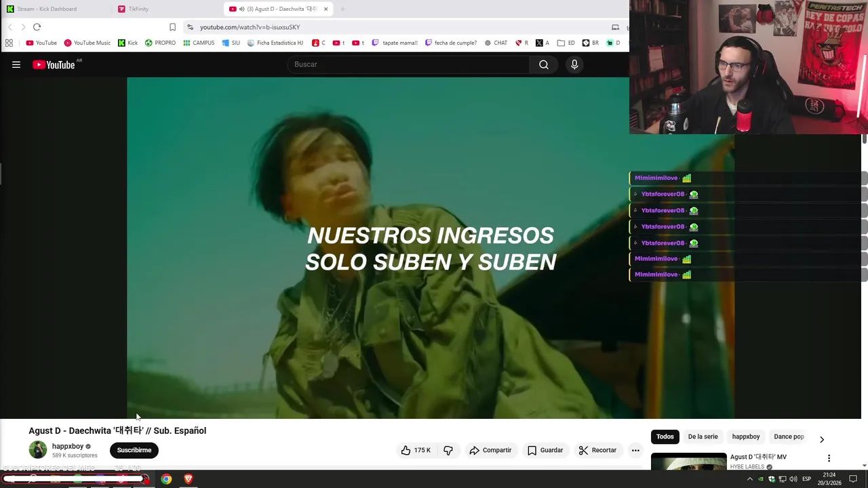The image size is (868, 488).
Task: Open happxboy channel avatar
Action: pyautogui.click(x=38, y=449)
